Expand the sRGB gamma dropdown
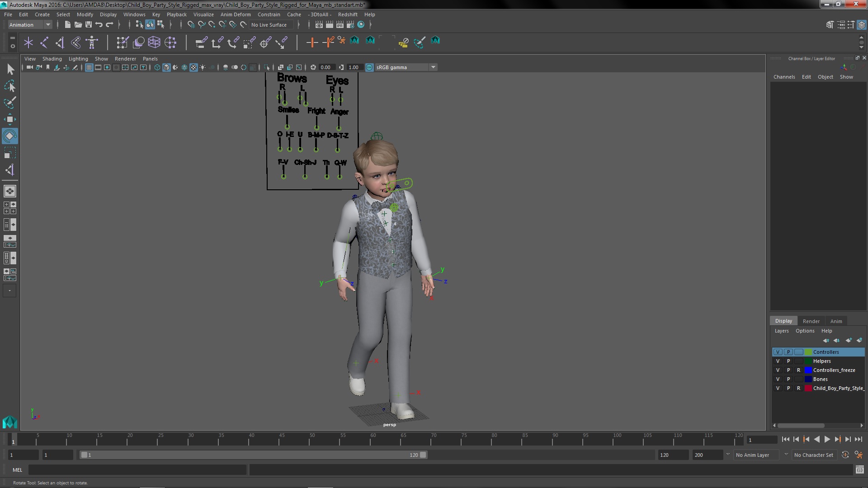The height and width of the screenshot is (488, 868). [433, 67]
